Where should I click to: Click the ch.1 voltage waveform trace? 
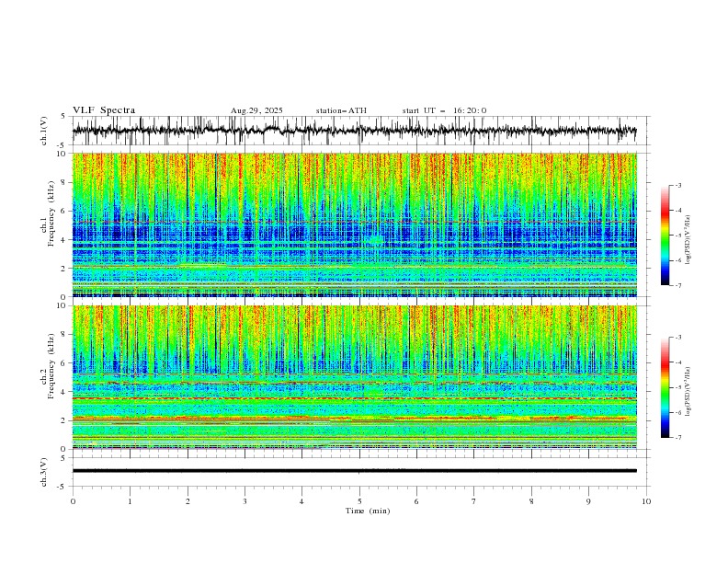point(354,131)
